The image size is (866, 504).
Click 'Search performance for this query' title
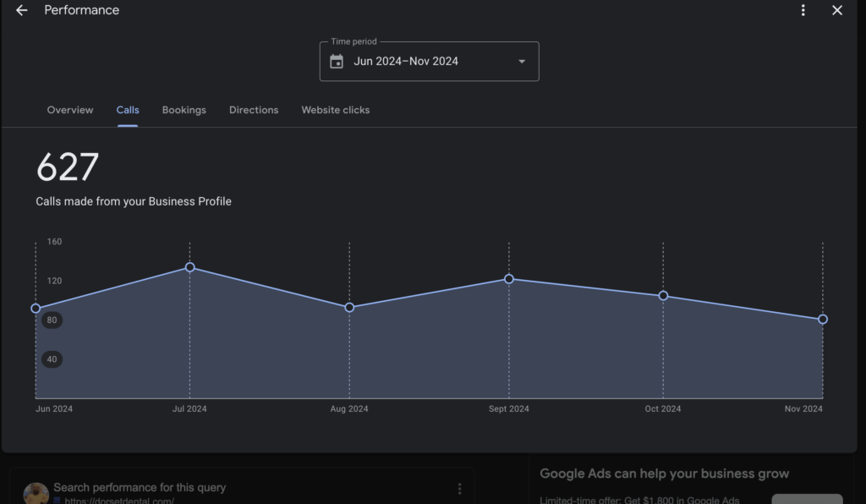(140, 487)
